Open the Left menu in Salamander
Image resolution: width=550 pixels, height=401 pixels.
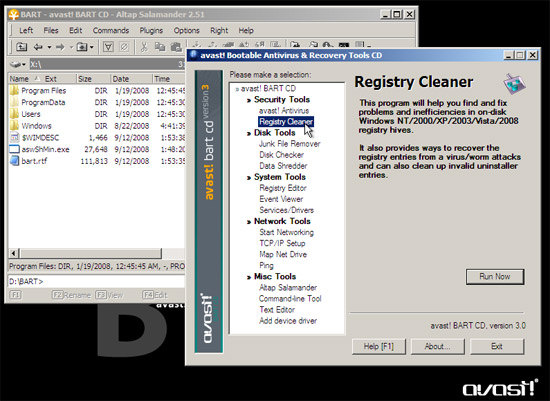tap(26, 31)
